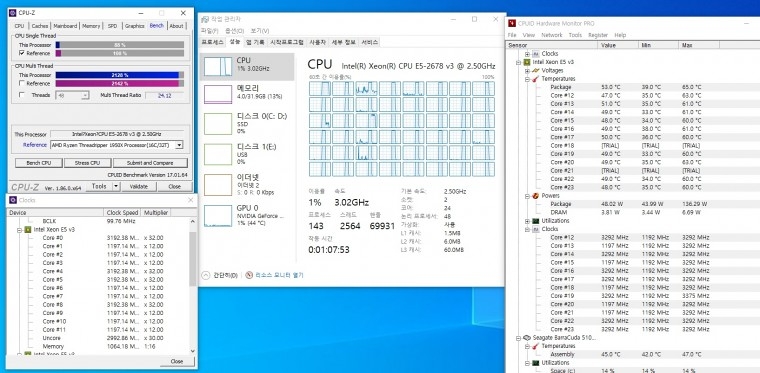Open the Threads count dropdown
The height and width of the screenshot is (373, 760).
pos(85,95)
